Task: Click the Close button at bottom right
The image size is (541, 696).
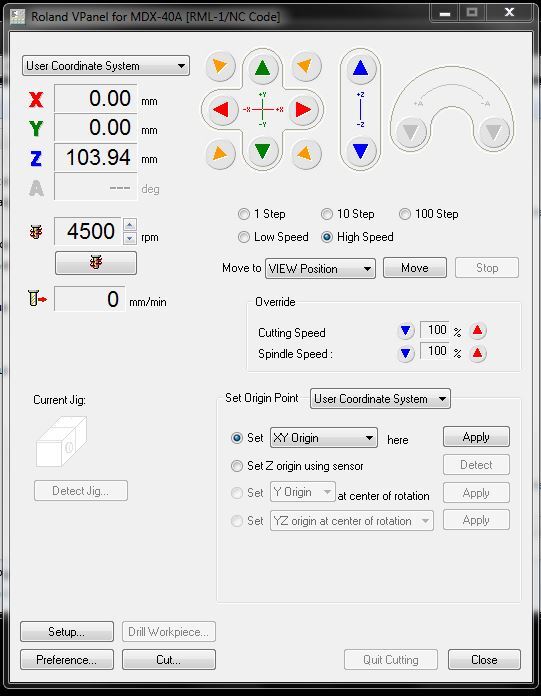Action: [484, 660]
